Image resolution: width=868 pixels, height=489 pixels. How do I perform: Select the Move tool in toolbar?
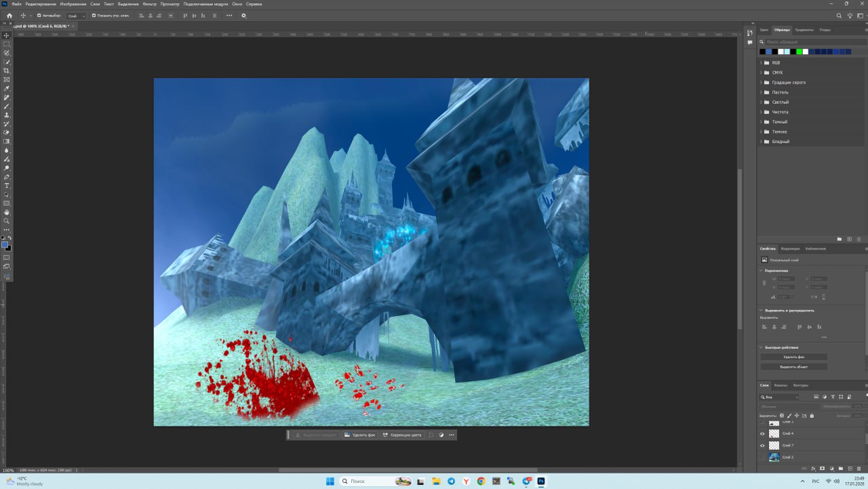[x=7, y=35]
